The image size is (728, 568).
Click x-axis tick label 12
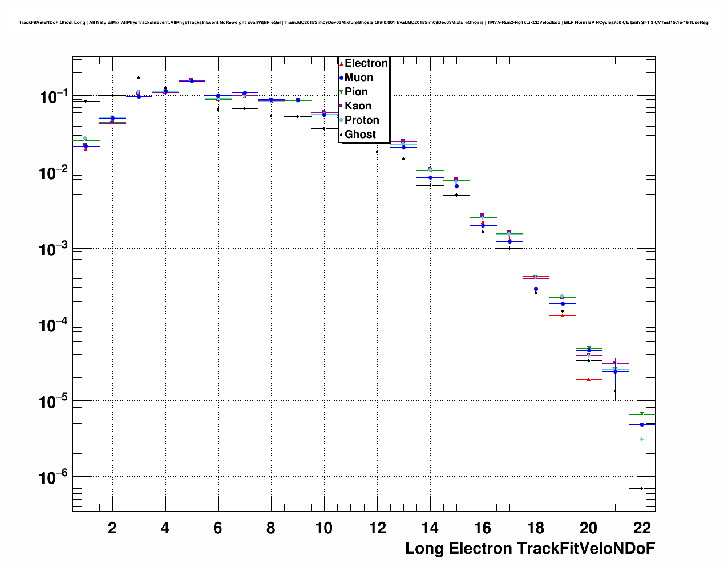point(377,528)
